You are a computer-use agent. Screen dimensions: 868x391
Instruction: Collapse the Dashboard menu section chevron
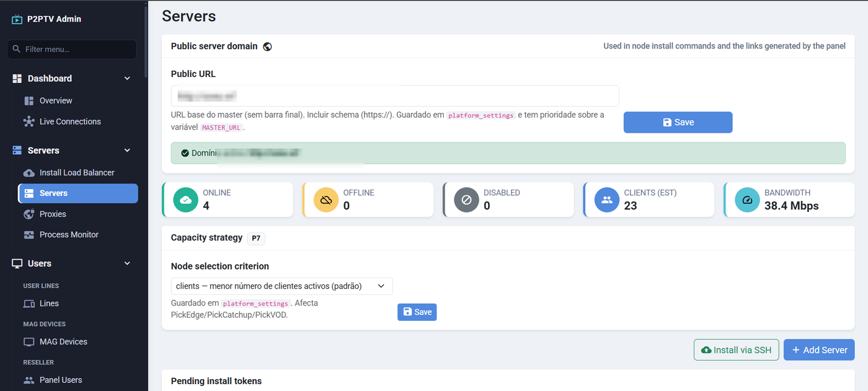(x=127, y=79)
